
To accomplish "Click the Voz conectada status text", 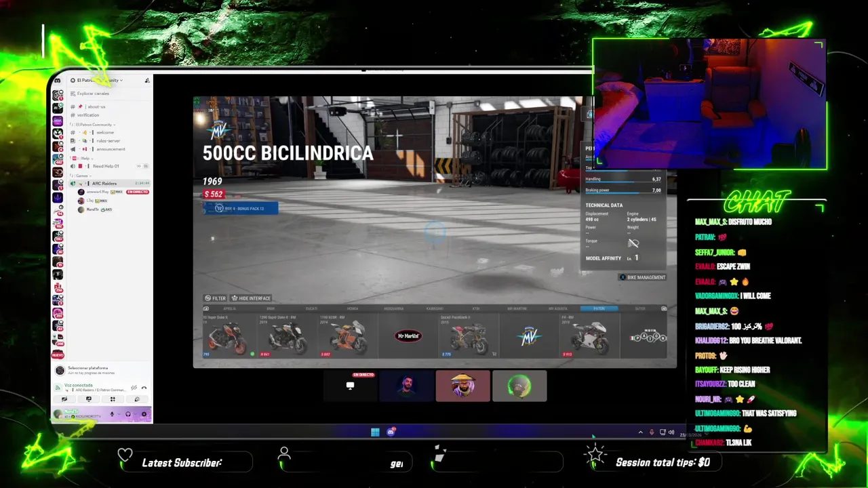I will (x=79, y=385).
